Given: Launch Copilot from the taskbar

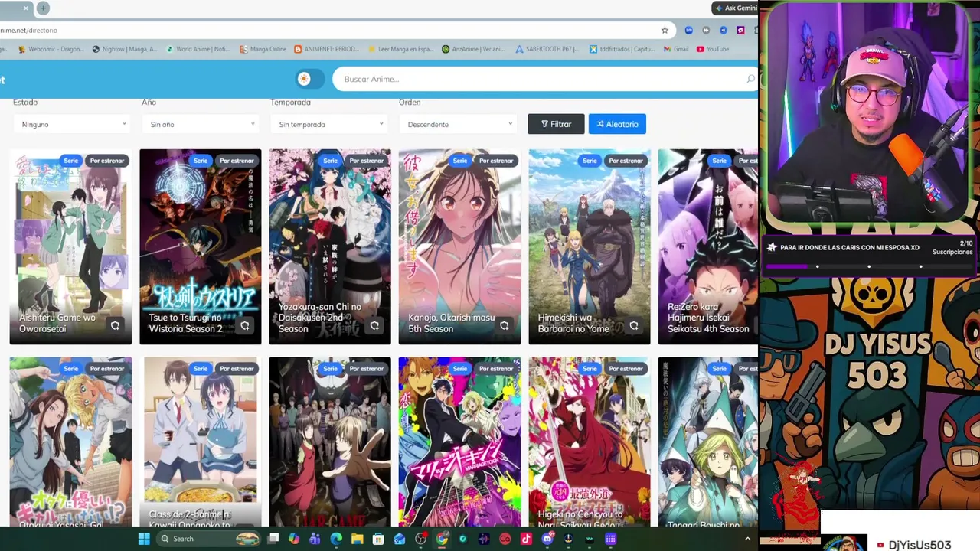Looking at the screenshot, I should tap(294, 539).
